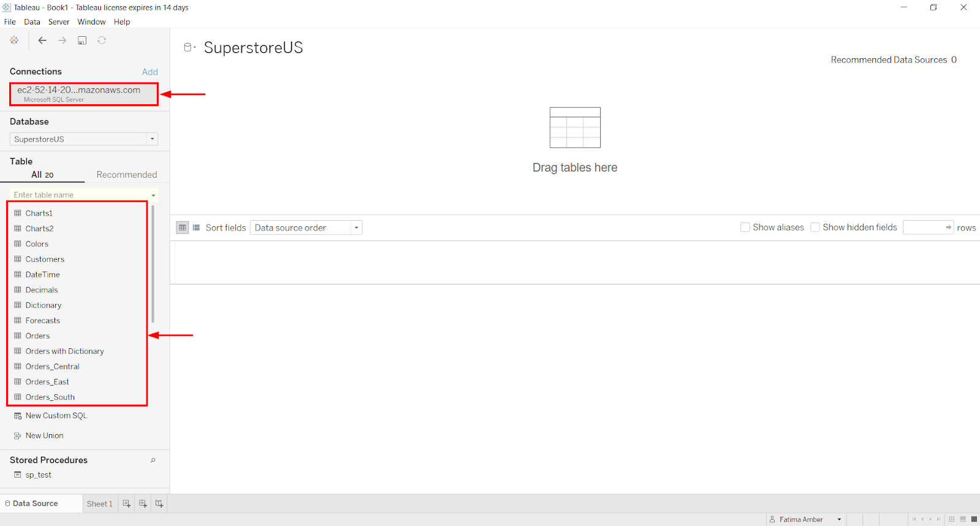Go back with the left arrow

(x=42, y=40)
